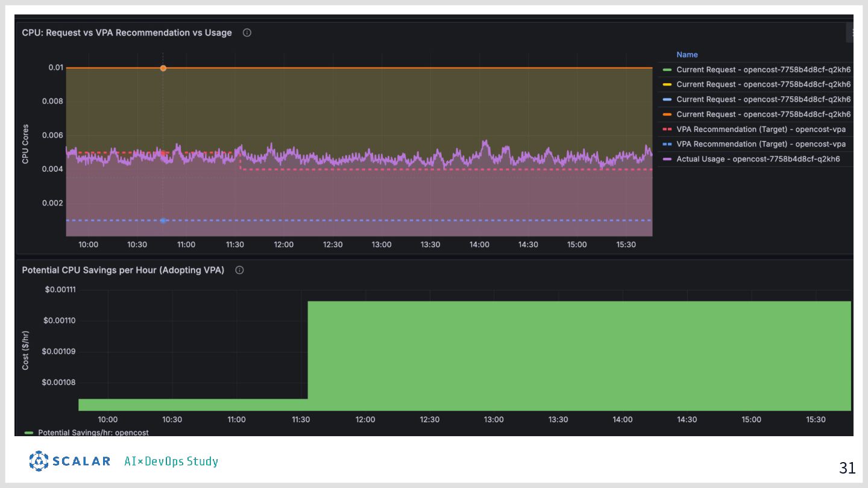Toggle the Actual Usage series legend label
The height and width of the screenshot is (488, 868).
(x=758, y=159)
